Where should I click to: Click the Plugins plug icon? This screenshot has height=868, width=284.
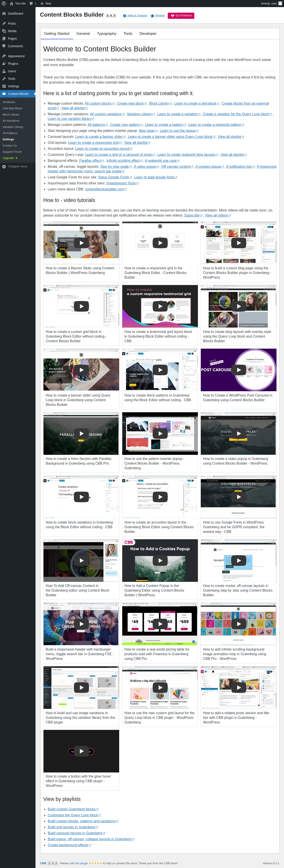click(x=4, y=64)
